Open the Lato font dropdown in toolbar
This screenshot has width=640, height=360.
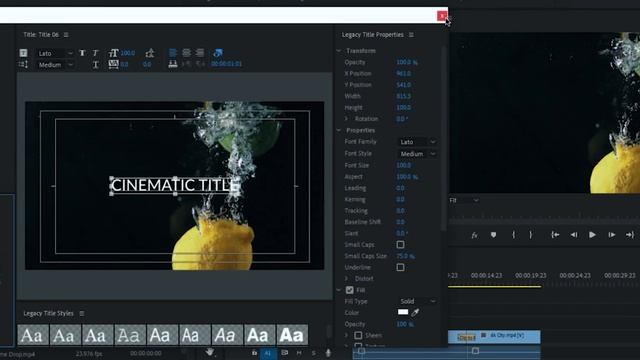(x=55, y=53)
